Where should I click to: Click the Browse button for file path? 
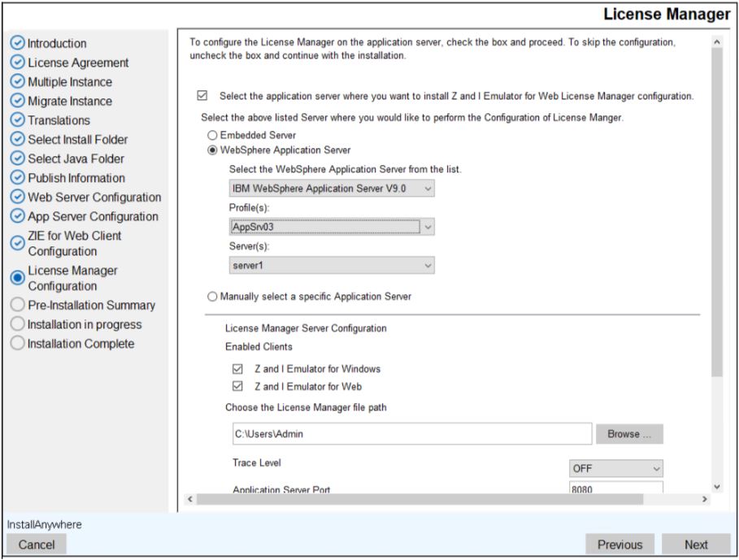coord(629,434)
